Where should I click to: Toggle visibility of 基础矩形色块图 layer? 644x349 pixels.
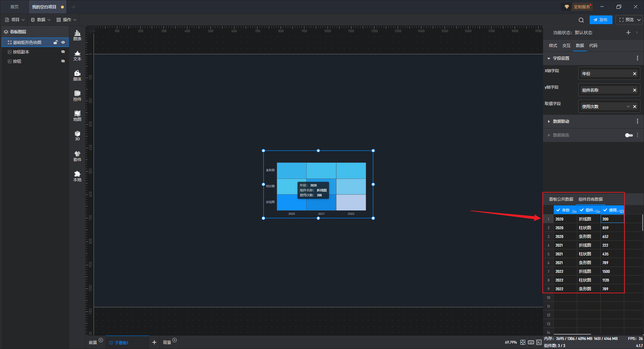point(63,42)
